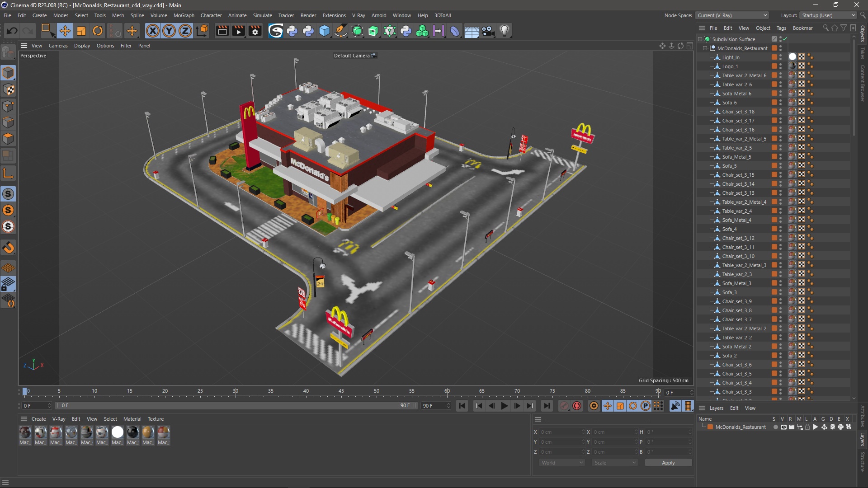The image size is (868, 488).
Task: Click the Light bulb icon
Action: pyautogui.click(x=505, y=31)
